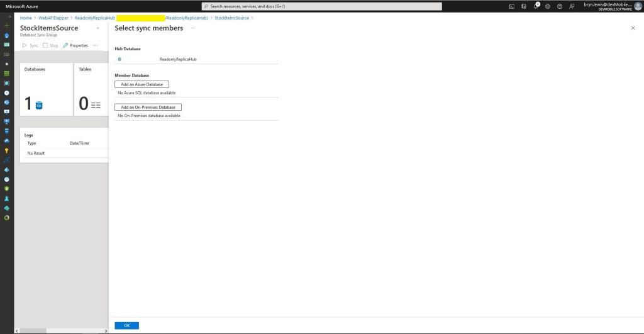This screenshot has width=644, height=334.
Task: Open the notifications bell icon
Action: tap(536, 6)
